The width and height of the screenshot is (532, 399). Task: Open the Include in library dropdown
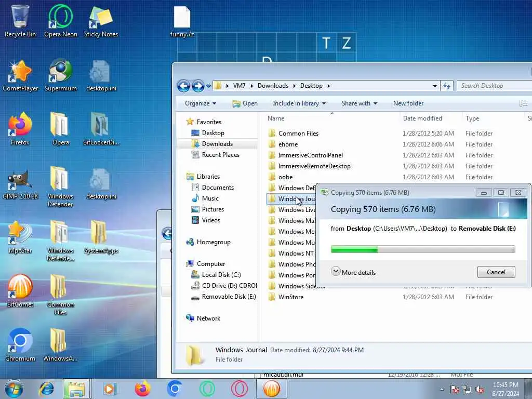click(299, 103)
